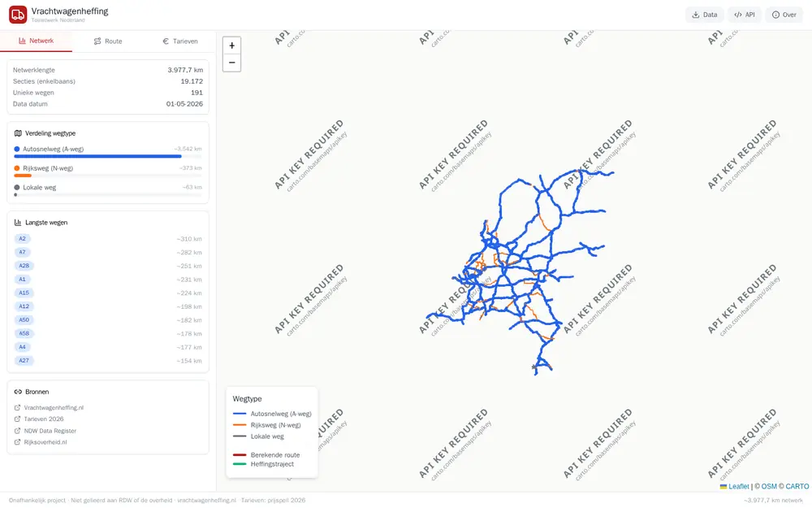Screen dimensions: 812x508
Task: Click the orange Rijksweg legend line swatch
Action: pyautogui.click(x=240, y=425)
